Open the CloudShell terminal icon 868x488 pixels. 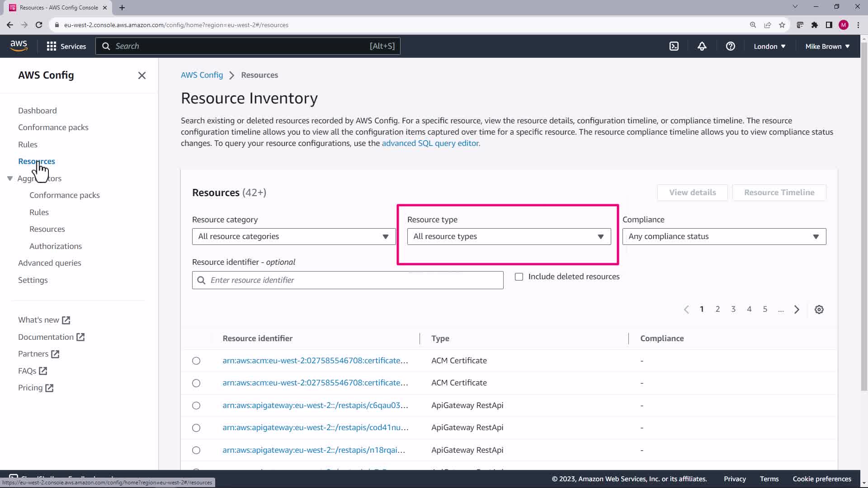pyautogui.click(x=674, y=46)
